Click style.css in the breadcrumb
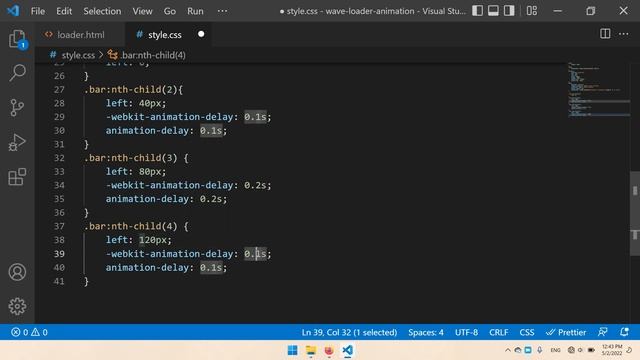640x360 pixels. pos(78,55)
